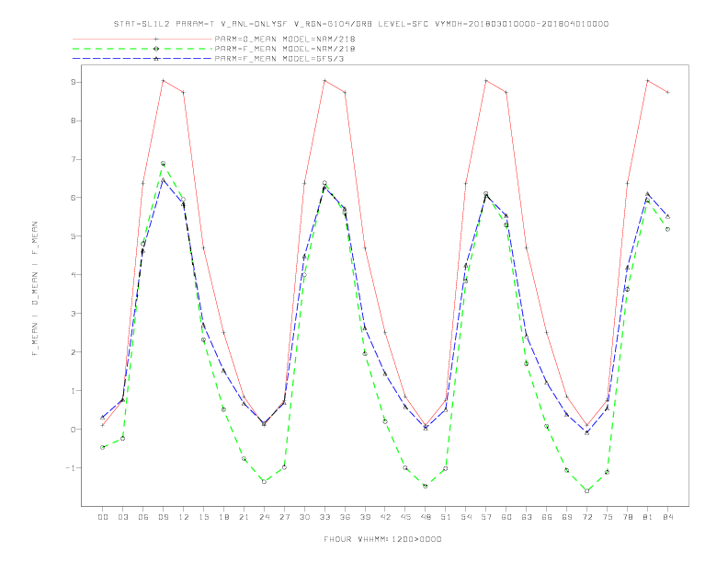
Task: Click x-axis forecast hour label 21
Action: (244, 517)
